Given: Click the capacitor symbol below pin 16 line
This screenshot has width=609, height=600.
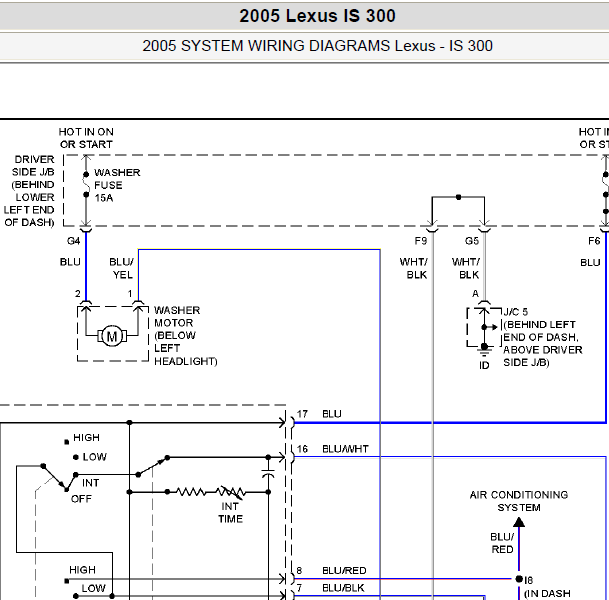Looking at the screenshot, I should click(x=268, y=474).
